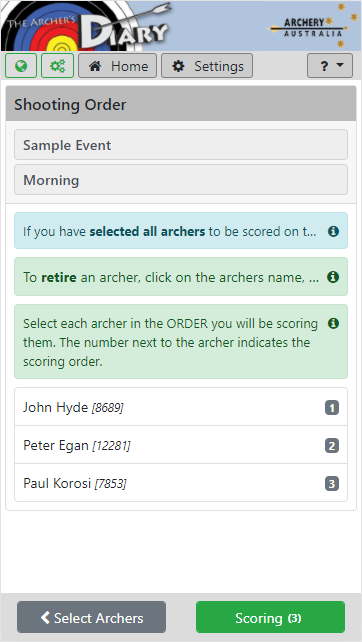Toggle Peter Egan in scoring order
Viewport: 362px width, 642px height.
point(181,445)
